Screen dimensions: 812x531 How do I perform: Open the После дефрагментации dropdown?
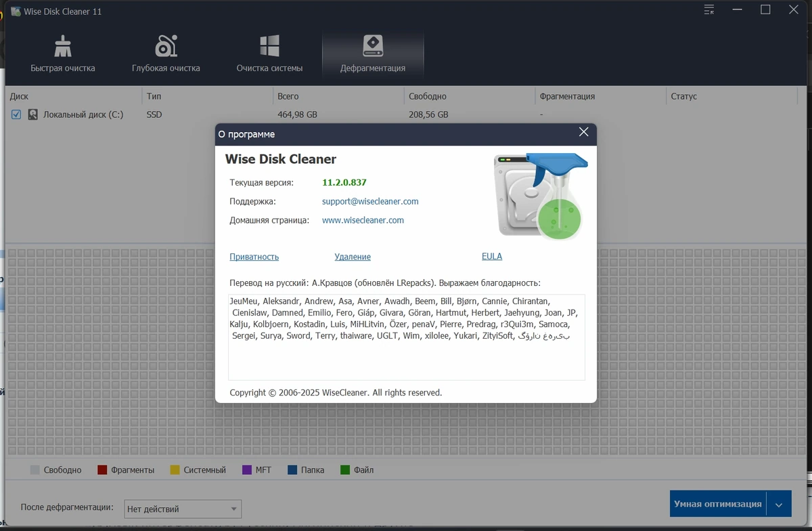[183, 509]
